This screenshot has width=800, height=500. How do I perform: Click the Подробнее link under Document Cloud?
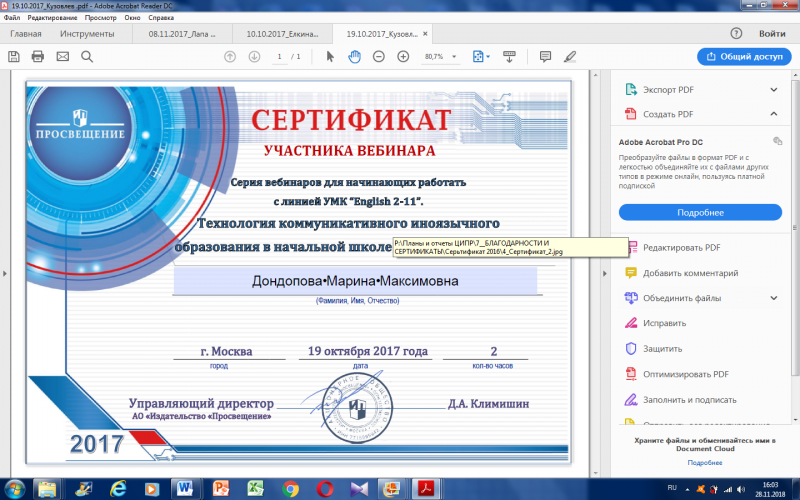click(x=705, y=462)
